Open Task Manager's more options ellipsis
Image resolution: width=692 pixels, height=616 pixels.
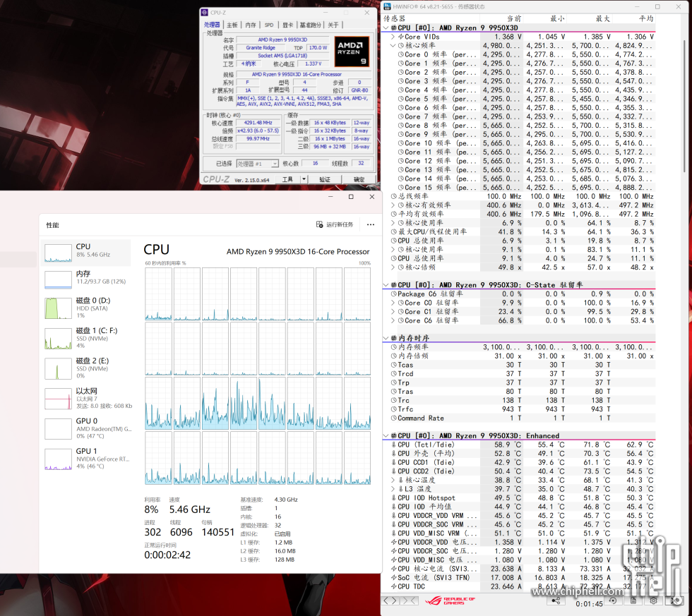coord(371,225)
